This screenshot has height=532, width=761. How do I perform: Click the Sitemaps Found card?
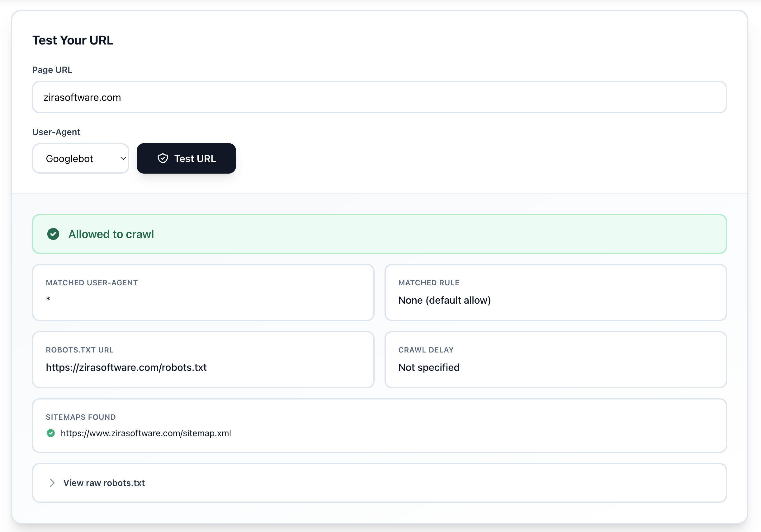click(379, 426)
